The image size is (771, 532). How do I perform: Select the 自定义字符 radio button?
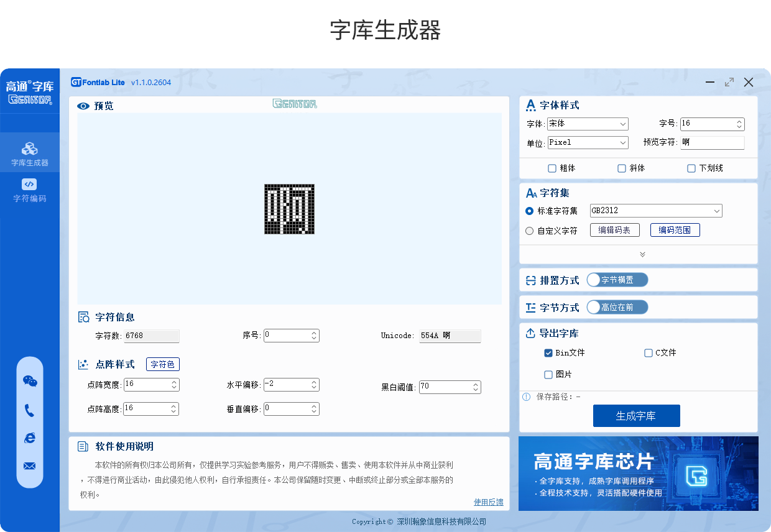click(529, 231)
